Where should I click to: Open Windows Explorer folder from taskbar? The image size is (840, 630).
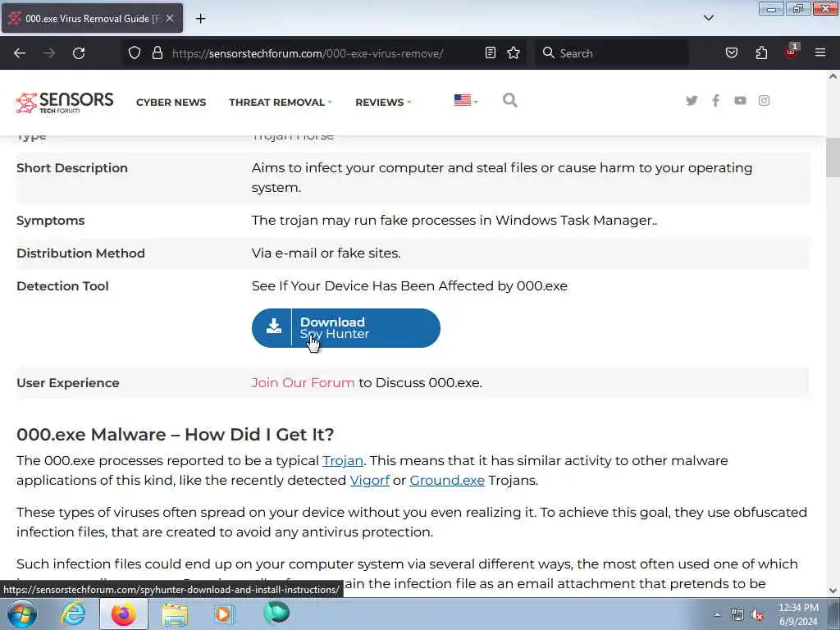(175, 614)
